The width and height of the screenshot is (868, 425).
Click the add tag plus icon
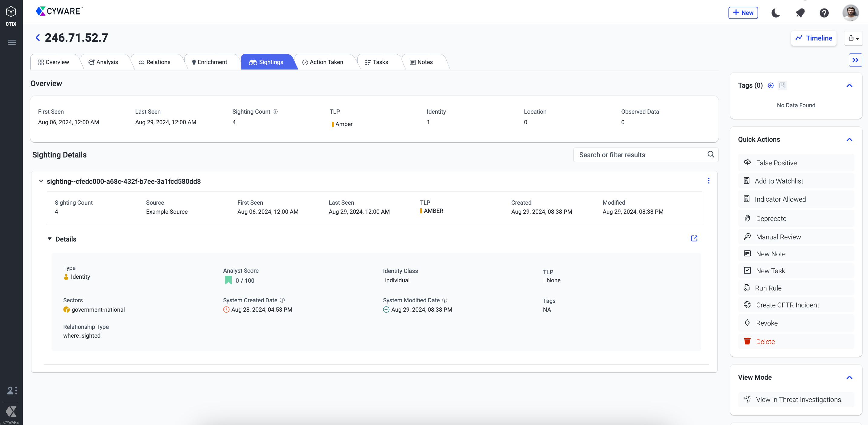(771, 85)
